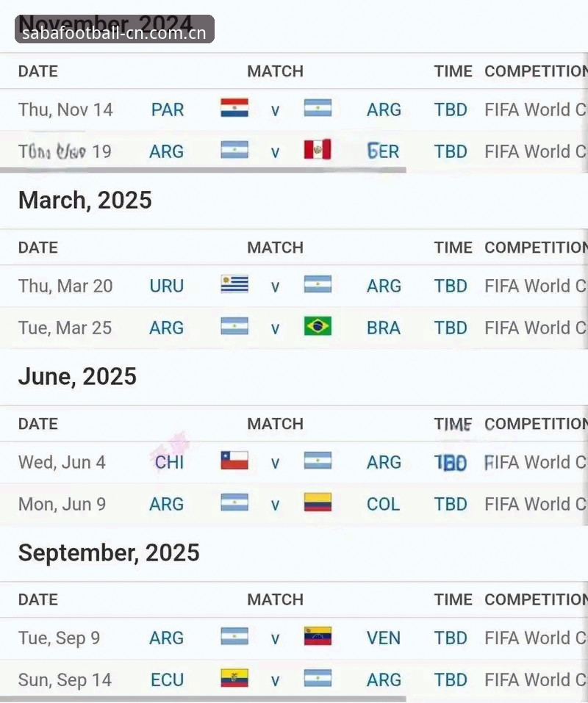Click Ecuador flag in Sep 14 match
Screen dimensions: 588x703
(x=234, y=678)
